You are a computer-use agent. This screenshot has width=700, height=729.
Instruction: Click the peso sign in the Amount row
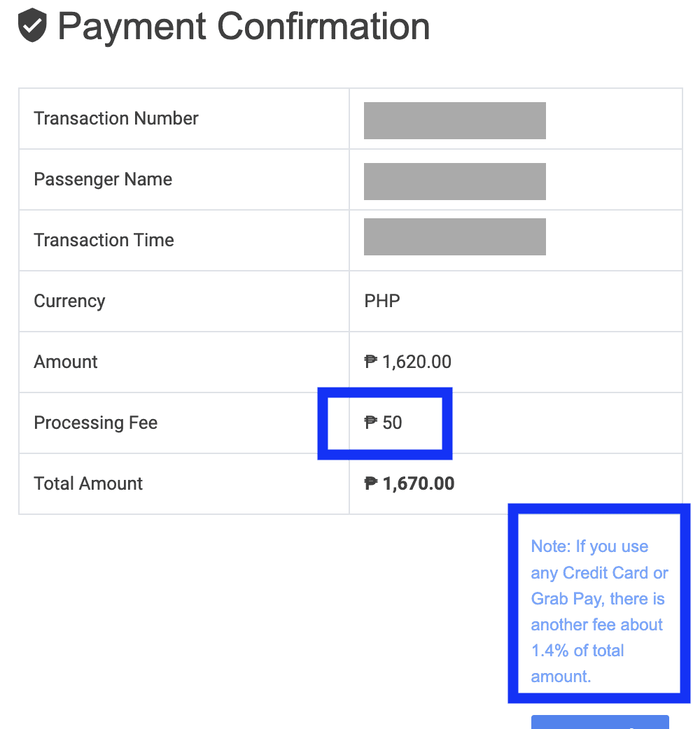click(x=371, y=362)
